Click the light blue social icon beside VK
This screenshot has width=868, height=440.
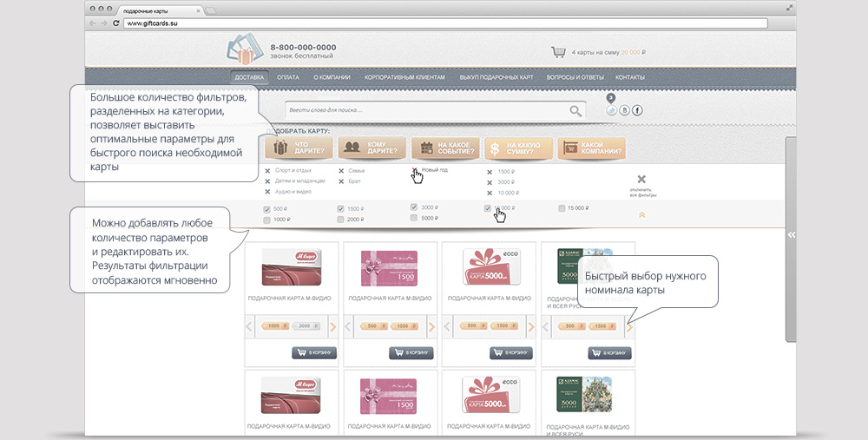tap(611, 110)
